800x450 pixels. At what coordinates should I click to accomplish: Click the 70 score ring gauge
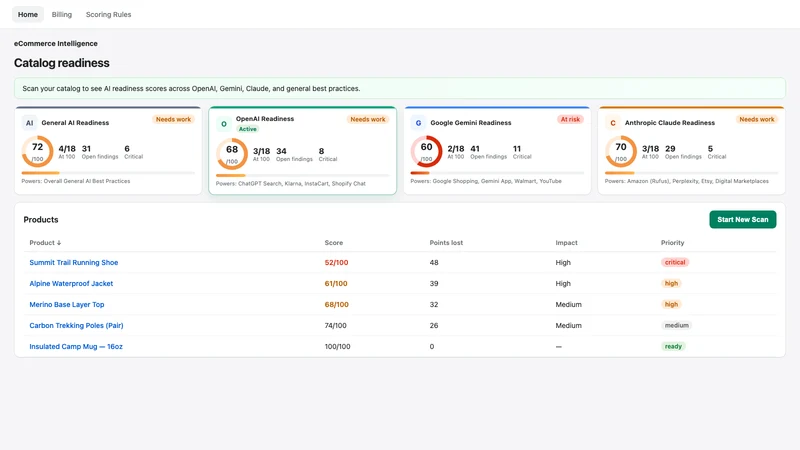click(620, 151)
